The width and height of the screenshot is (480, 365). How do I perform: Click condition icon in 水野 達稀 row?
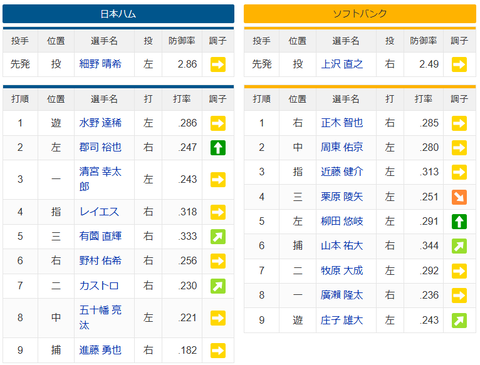click(x=218, y=123)
